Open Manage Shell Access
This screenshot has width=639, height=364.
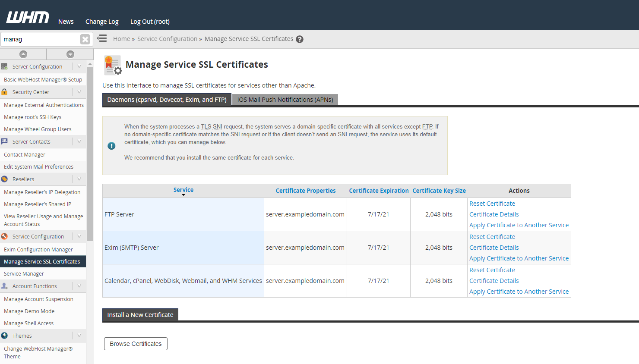tap(28, 323)
